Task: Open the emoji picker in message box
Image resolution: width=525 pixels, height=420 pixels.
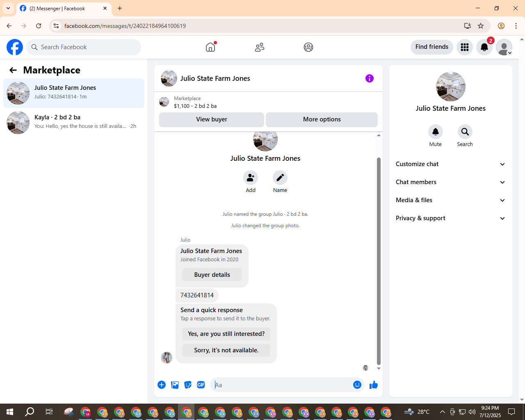Action: (357, 385)
